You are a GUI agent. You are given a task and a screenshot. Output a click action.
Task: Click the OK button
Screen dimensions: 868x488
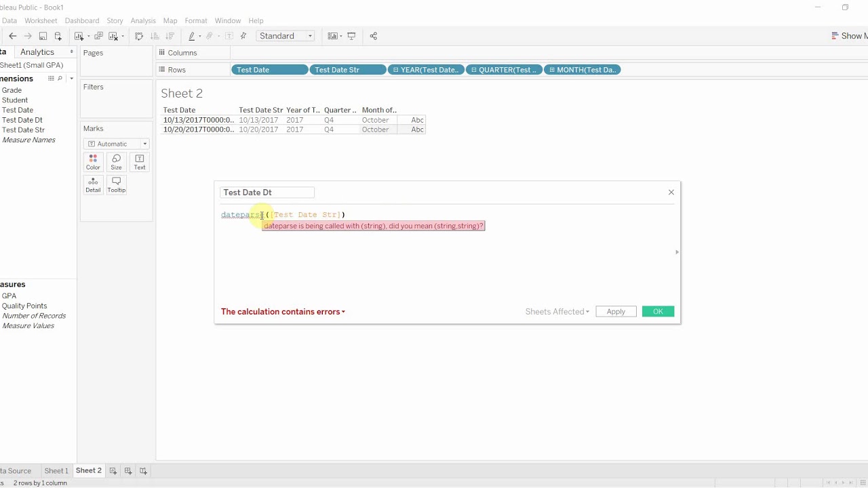pyautogui.click(x=658, y=312)
